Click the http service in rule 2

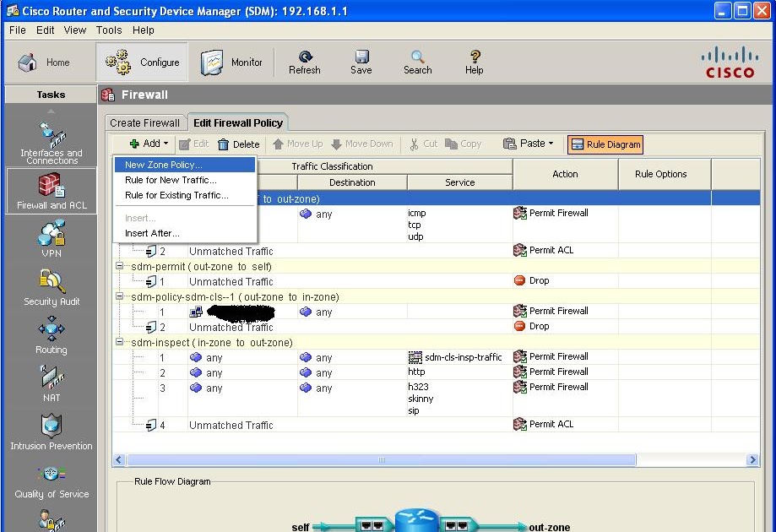pyautogui.click(x=416, y=372)
